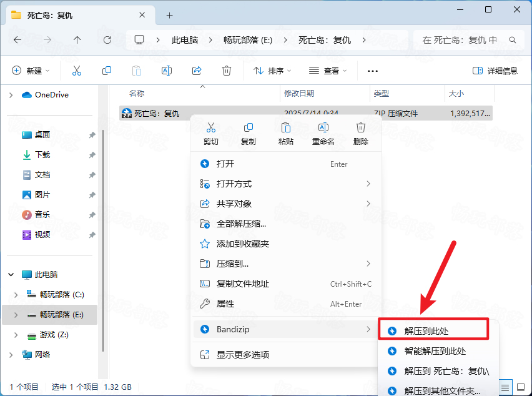Viewport: 532px width, 396px height.
Task: Click the search magnifier icon
Action: [x=512, y=40]
